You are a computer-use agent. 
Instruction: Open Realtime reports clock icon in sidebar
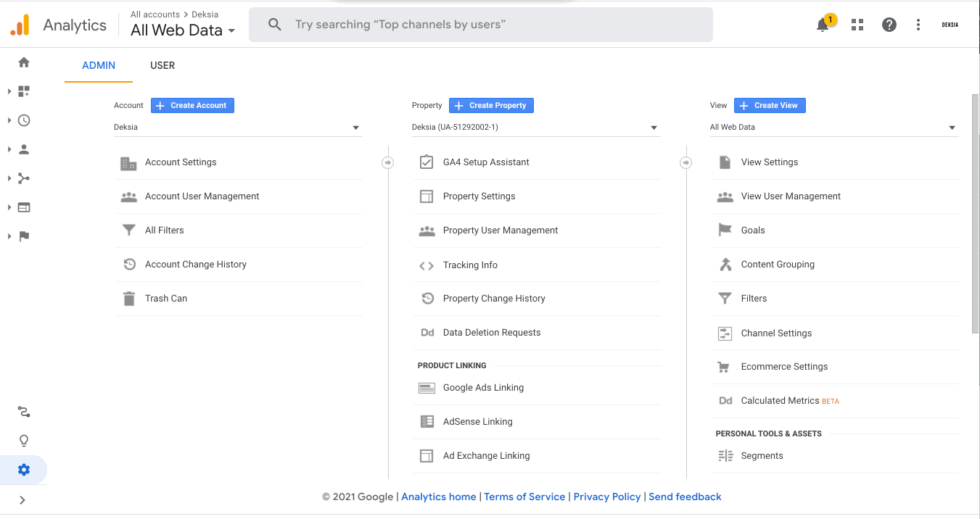point(24,120)
